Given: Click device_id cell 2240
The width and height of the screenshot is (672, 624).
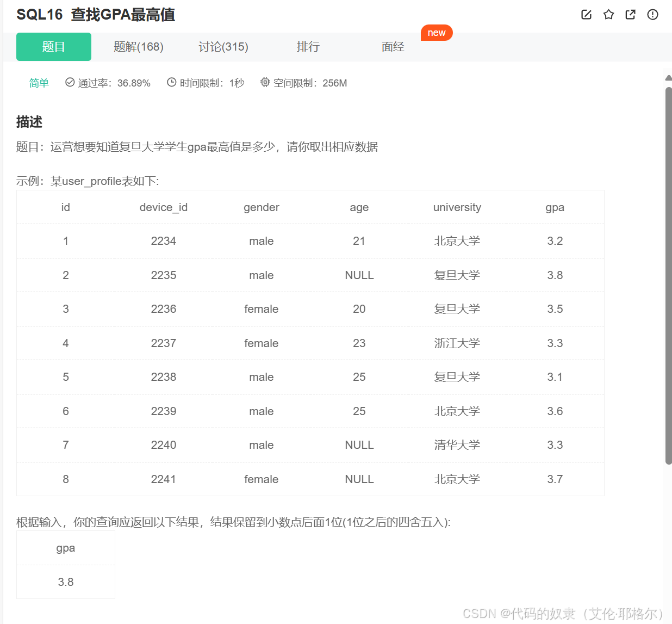Looking at the screenshot, I should click(164, 445).
